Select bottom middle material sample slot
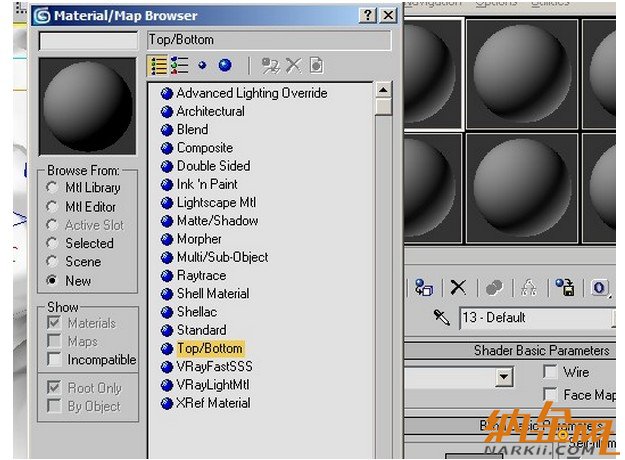 (522, 188)
